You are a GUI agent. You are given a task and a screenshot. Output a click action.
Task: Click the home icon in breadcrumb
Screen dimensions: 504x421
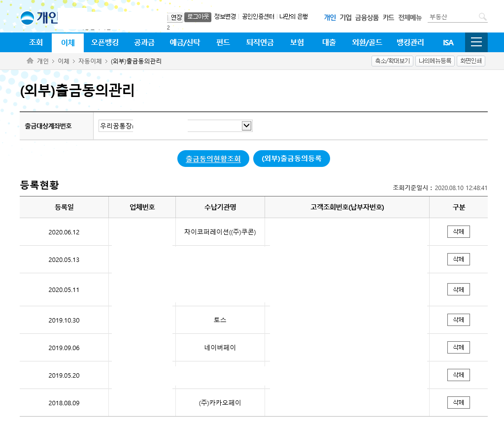(30, 61)
